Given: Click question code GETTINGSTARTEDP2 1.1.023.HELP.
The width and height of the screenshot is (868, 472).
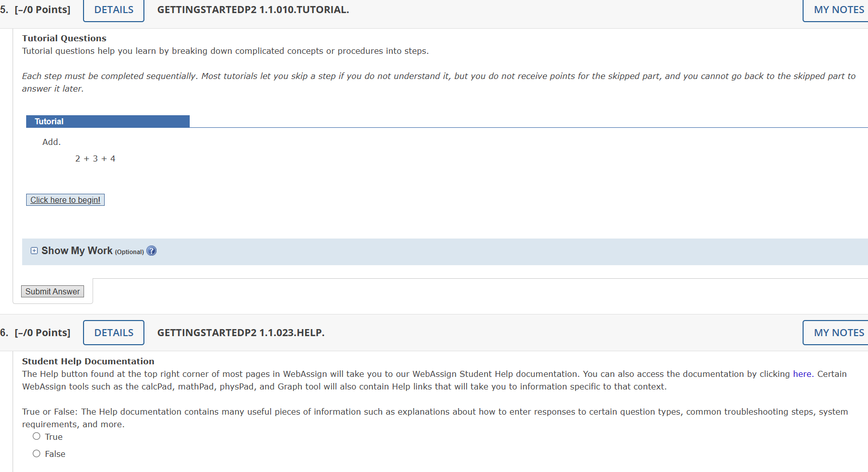Looking at the screenshot, I should point(241,333).
